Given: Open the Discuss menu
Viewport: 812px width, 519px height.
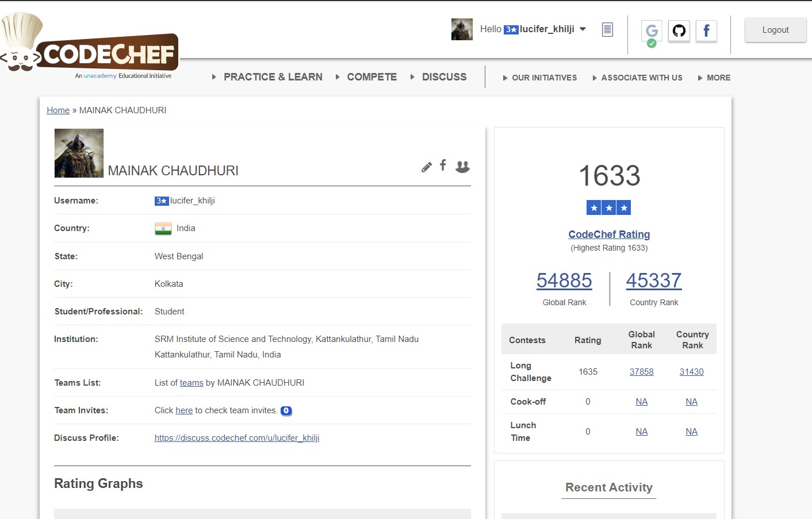Looking at the screenshot, I should tap(444, 77).
